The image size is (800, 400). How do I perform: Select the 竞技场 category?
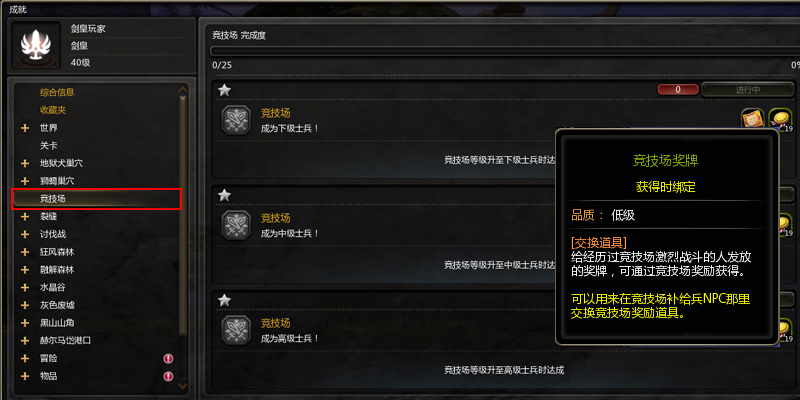(96, 198)
